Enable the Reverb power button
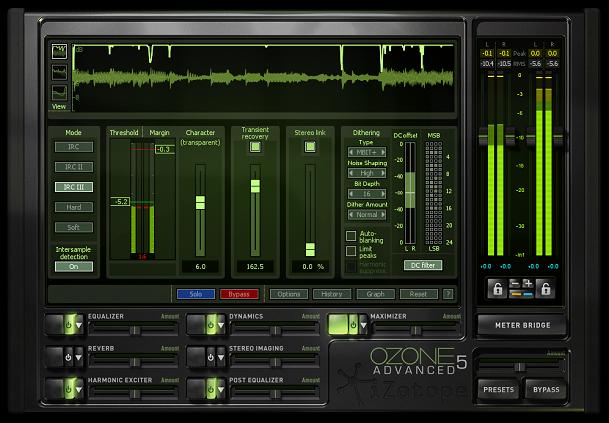Screen dimensions: 609x423 [x=68, y=357]
